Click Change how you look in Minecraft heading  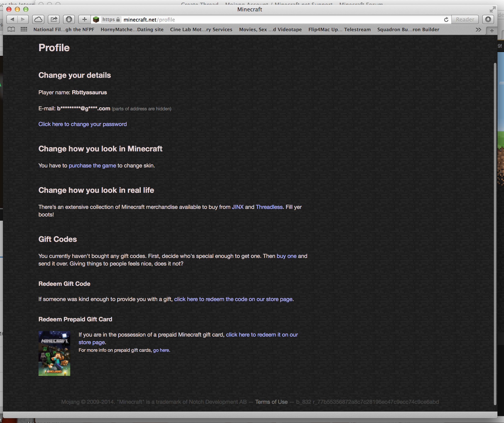click(x=100, y=149)
